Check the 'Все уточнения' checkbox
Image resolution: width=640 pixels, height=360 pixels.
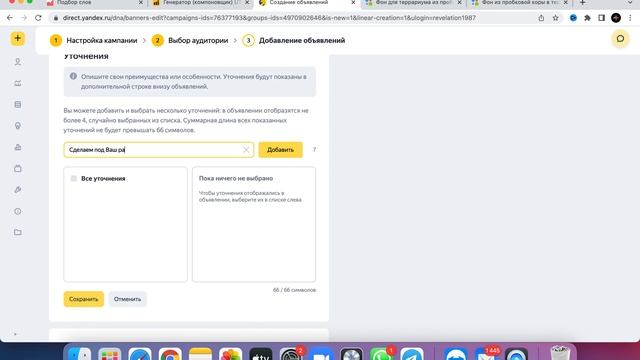tap(74, 178)
